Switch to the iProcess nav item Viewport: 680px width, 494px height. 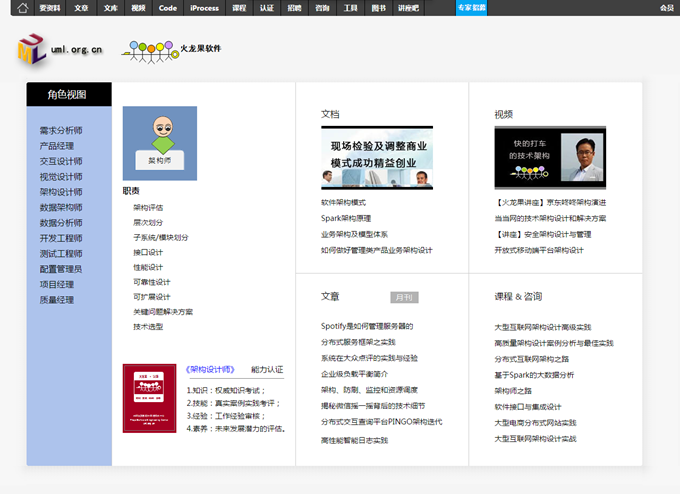(204, 7)
